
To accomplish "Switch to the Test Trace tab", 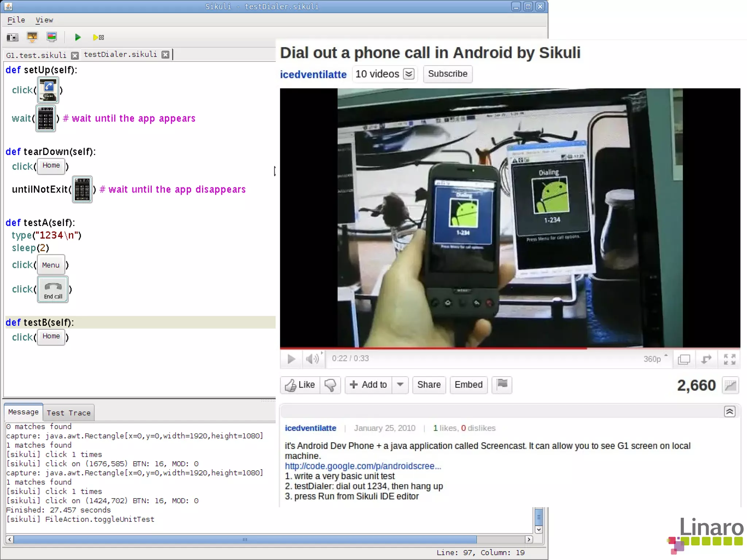I will [x=69, y=413].
